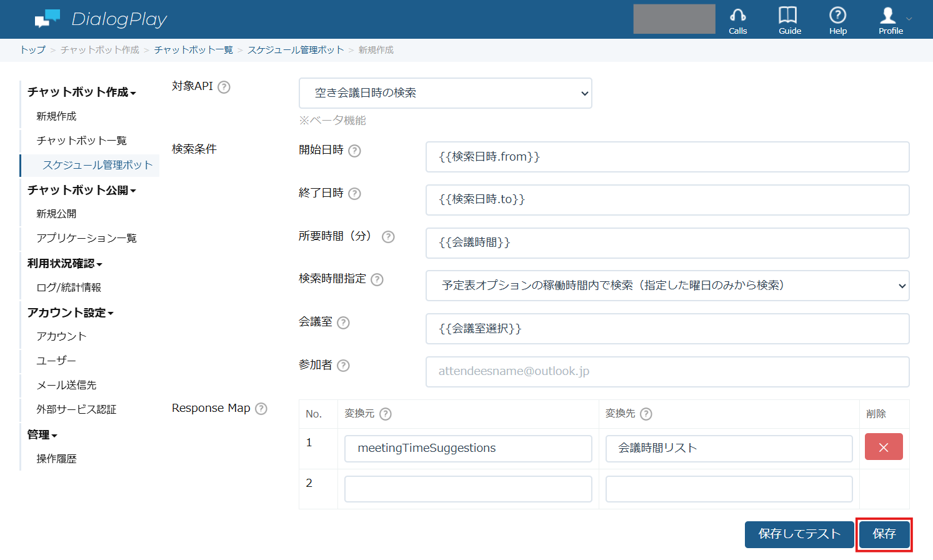Click the DialogPlay logo
The width and height of the screenshot is (933, 560).
[101, 19]
